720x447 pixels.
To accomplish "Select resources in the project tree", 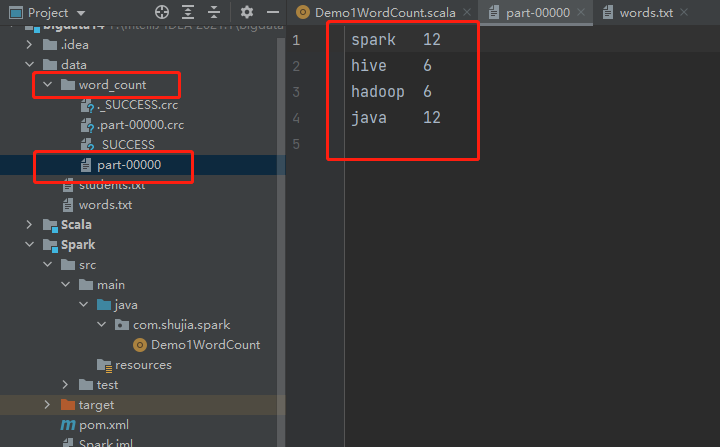I will click(x=143, y=365).
